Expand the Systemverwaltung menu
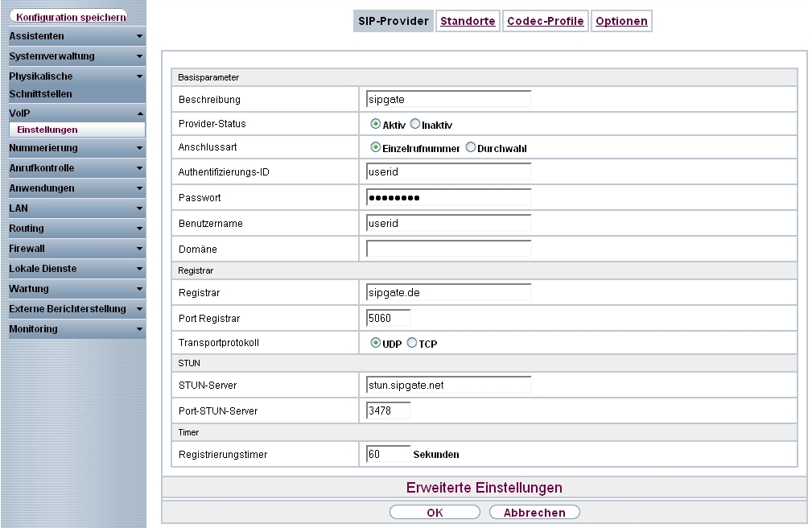 coord(77,56)
